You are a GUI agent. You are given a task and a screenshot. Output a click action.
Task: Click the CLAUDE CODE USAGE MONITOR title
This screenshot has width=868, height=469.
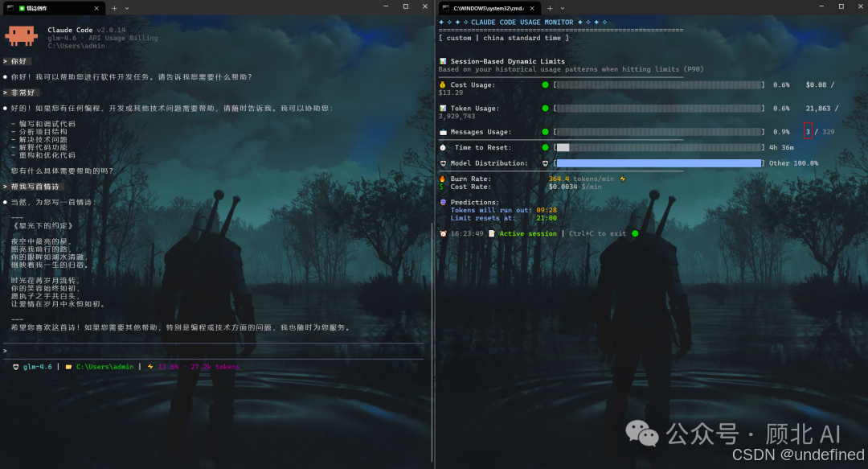[x=522, y=23]
